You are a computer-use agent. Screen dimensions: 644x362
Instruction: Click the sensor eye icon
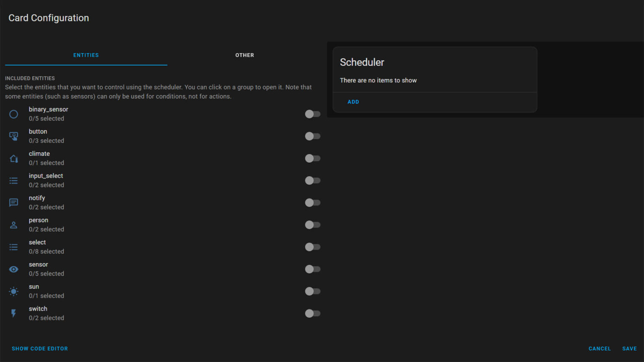pyautogui.click(x=13, y=269)
